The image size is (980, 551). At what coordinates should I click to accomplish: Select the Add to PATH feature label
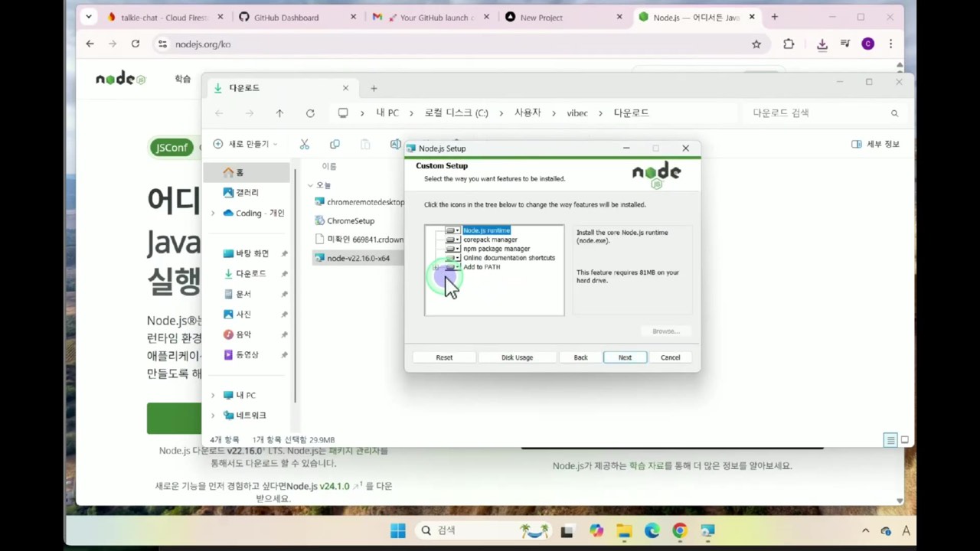pyautogui.click(x=482, y=267)
